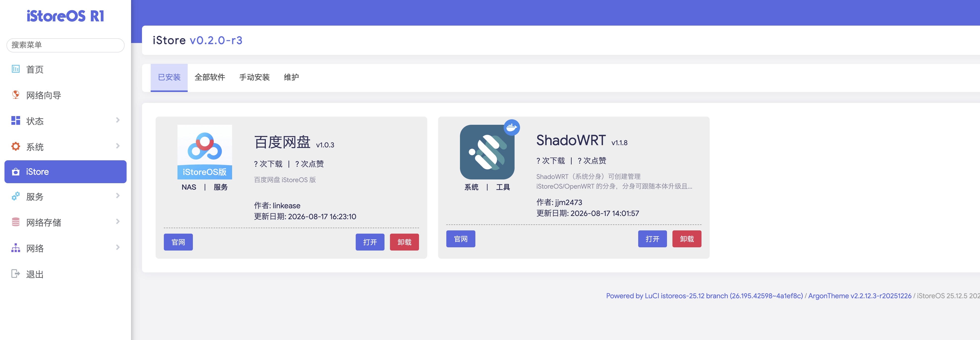Image resolution: width=980 pixels, height=340 pixels.
Task: Click the 网络存储 database stack icon
Action: tap(16, 222)
